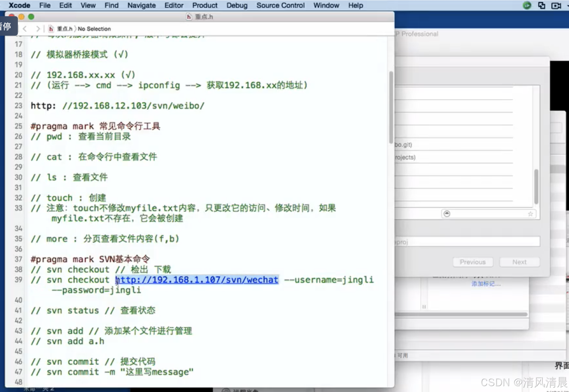Open the 重点.h jump bar file item
Screen dimensions: 569x392
(65, 29)
